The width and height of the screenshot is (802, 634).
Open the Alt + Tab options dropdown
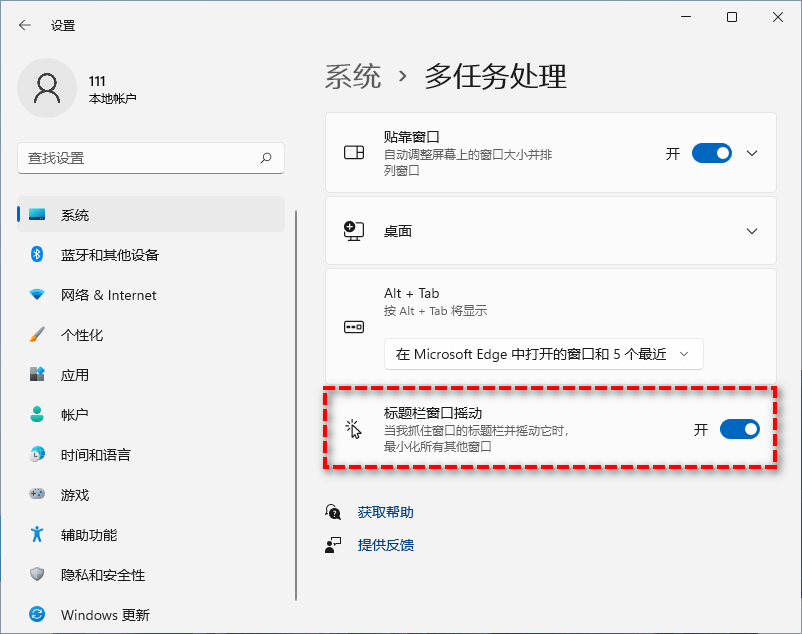pyautogui.click(x=543, y=354)
